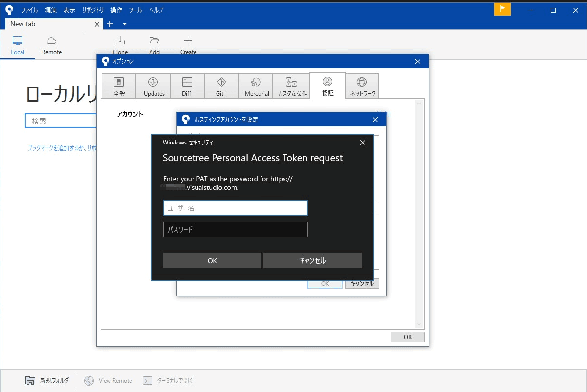Click the Create plus icon
587x392 pixels.
[x=188, y=41]
